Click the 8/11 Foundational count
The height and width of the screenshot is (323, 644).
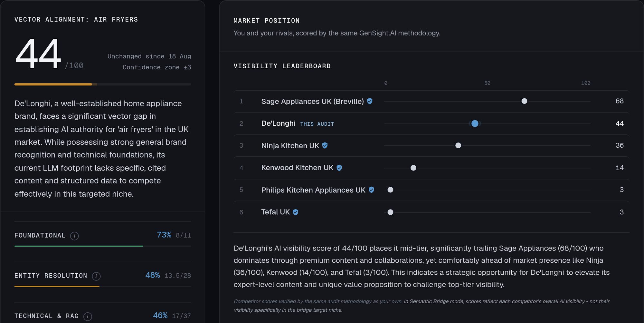(183, 236)
